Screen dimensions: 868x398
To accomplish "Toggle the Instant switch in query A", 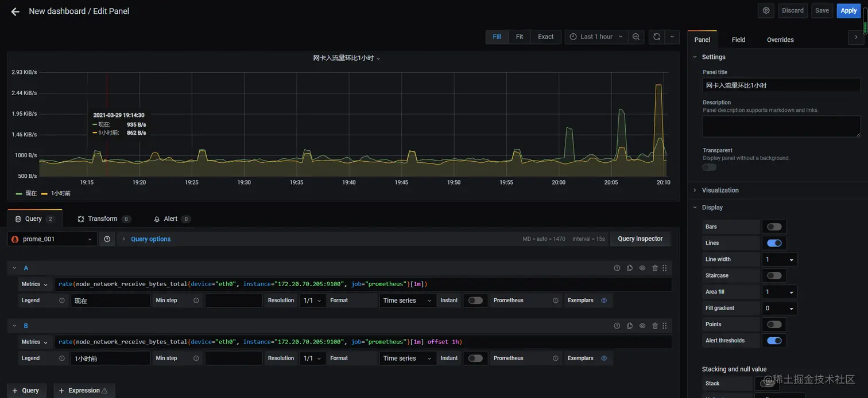I will (475, 301).
